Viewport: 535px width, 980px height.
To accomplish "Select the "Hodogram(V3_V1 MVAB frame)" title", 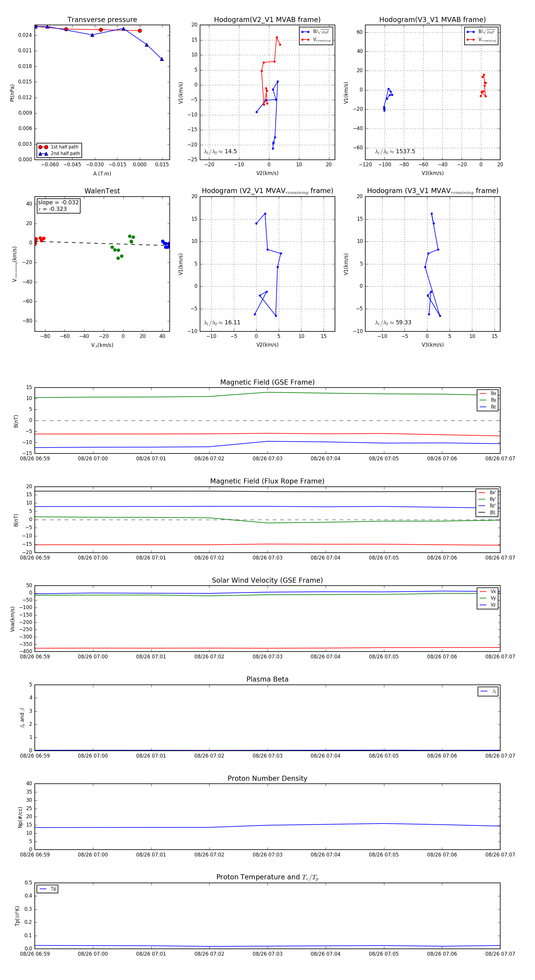I will coord(432,20).
